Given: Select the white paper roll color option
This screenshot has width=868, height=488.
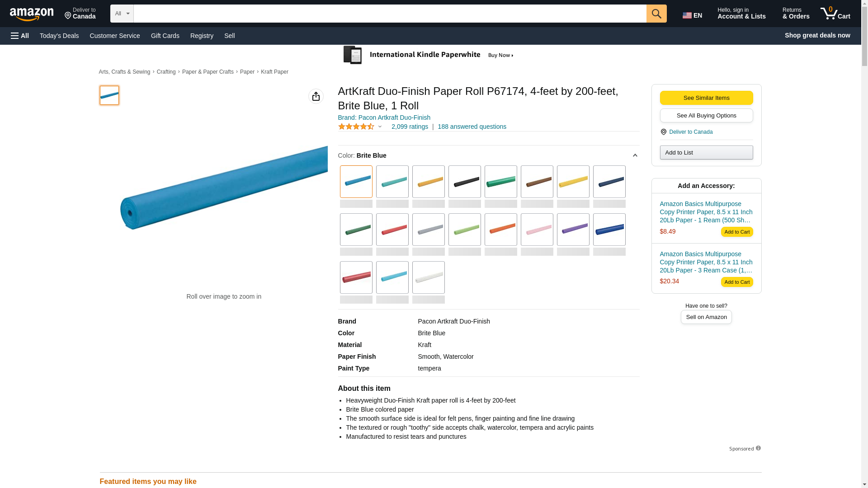Looking at the screenshot, I should pos(428,277).
